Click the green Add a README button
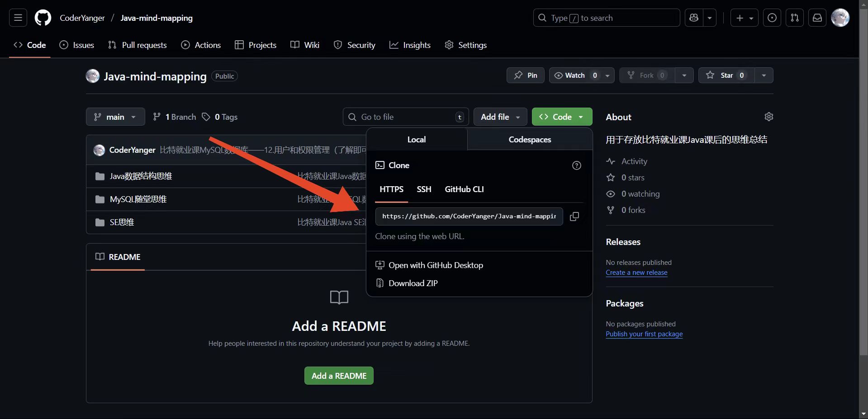 point(339,376)
